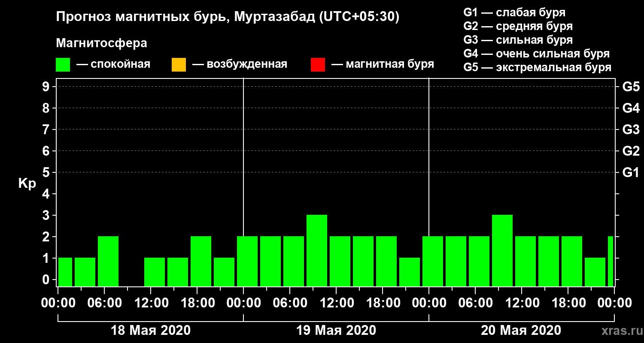
Task: Click the final 00:00 label ending 20 May
Action: [x=614, y=303]
